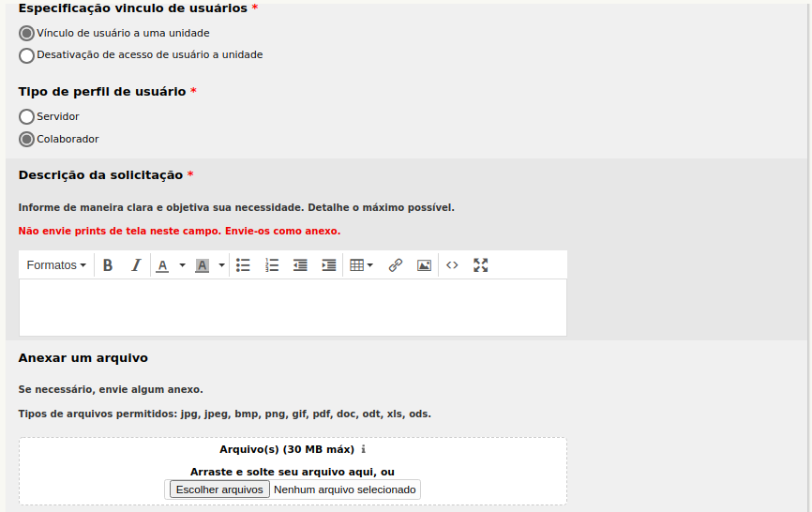
Task: Click inside the description text area
Action: pos(293,308)
